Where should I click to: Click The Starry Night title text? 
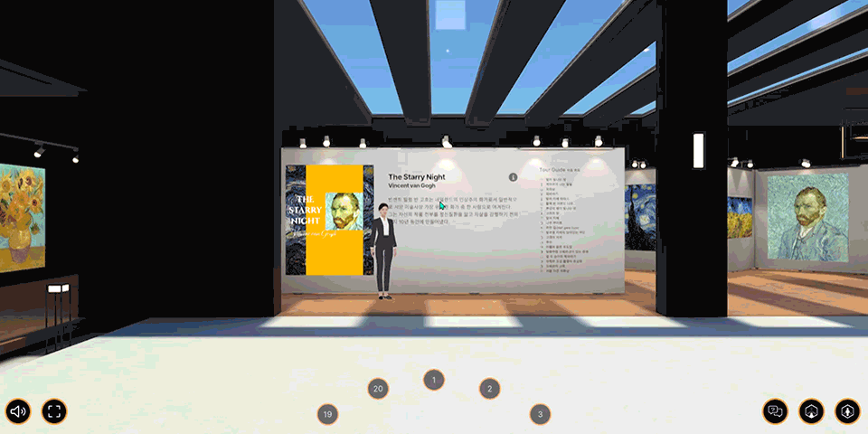click(420, 177)
